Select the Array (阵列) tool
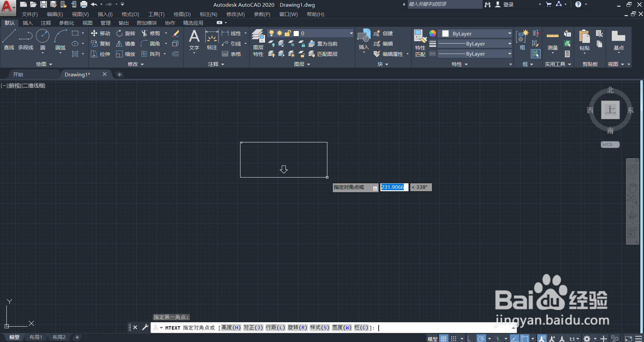 coord(151,54)
